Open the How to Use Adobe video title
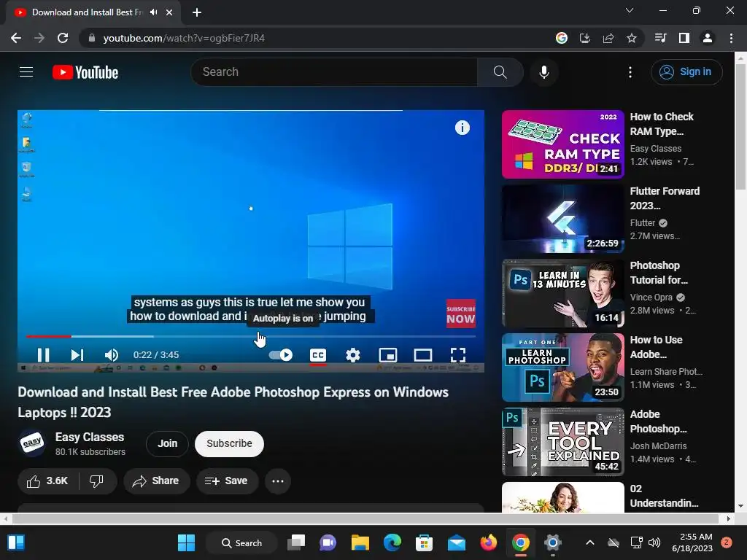This screenshot has height=560, width=747. pyautogui.click(x=656, y=347)
